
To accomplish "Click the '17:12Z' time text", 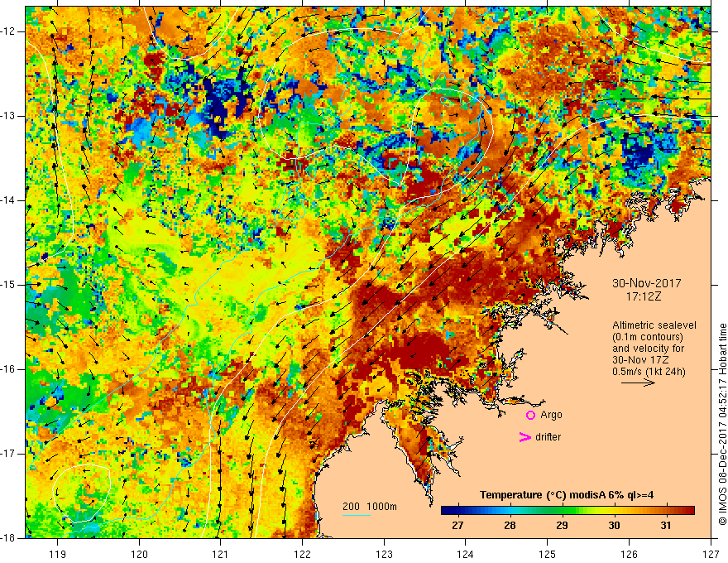I will (643, 296).
